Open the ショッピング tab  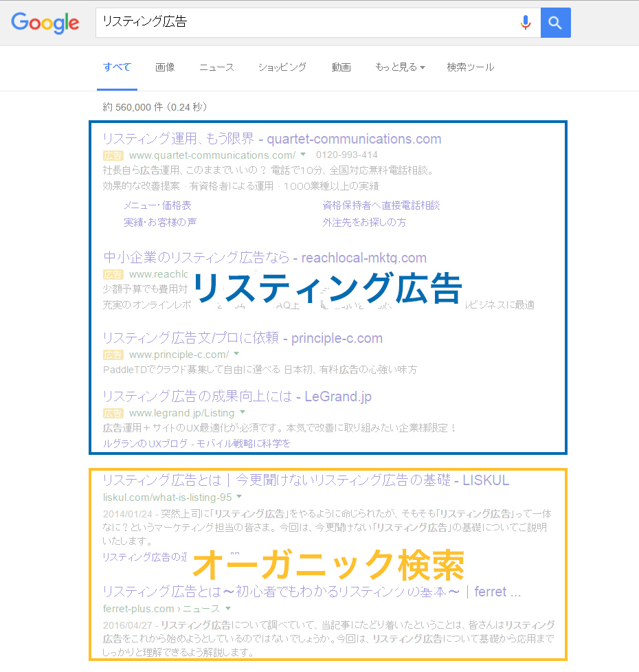click(282, 67)
